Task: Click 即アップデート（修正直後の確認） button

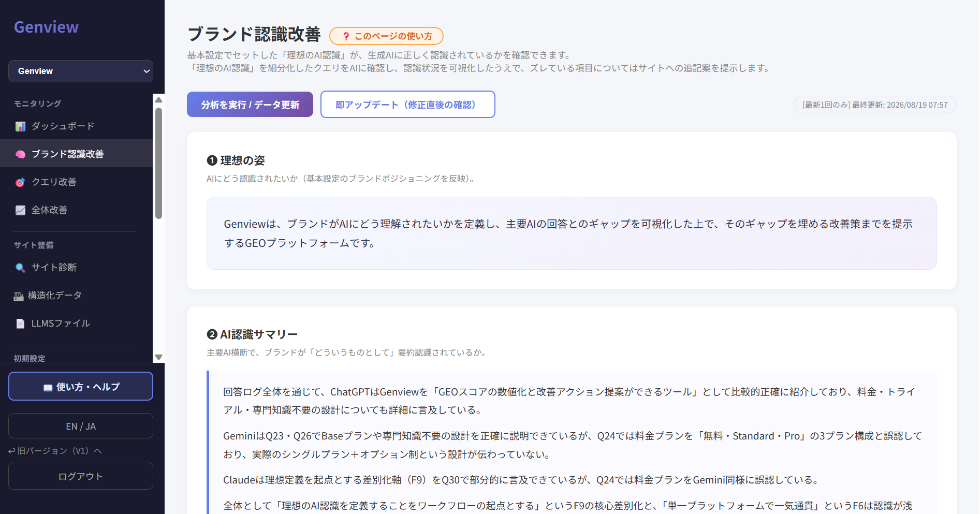Action: [408, 105]
